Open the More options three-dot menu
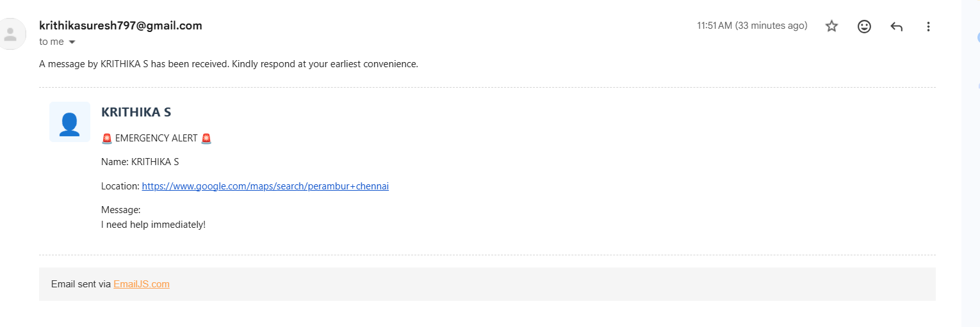The height and width of the screenshot is (327, 980). pos(929,26)
